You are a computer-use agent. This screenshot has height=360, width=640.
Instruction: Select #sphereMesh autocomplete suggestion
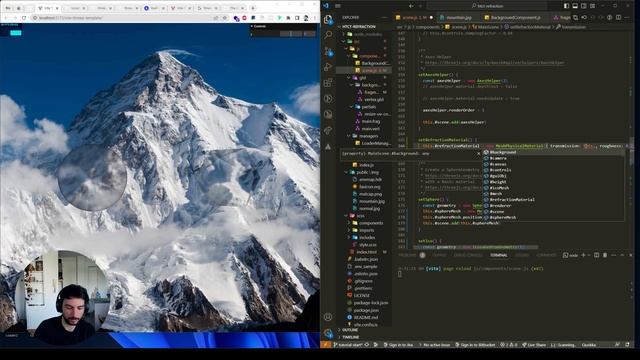click(553, 218)
